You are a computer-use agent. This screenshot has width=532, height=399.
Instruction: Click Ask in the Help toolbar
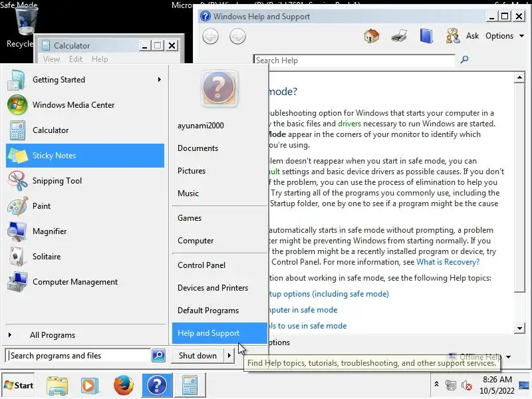coord(472,36)
